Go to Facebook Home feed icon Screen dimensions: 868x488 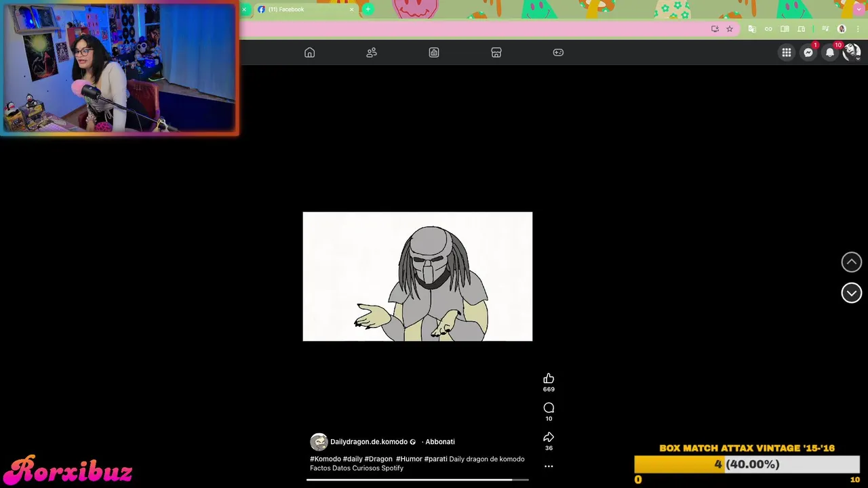pos(309,53)
